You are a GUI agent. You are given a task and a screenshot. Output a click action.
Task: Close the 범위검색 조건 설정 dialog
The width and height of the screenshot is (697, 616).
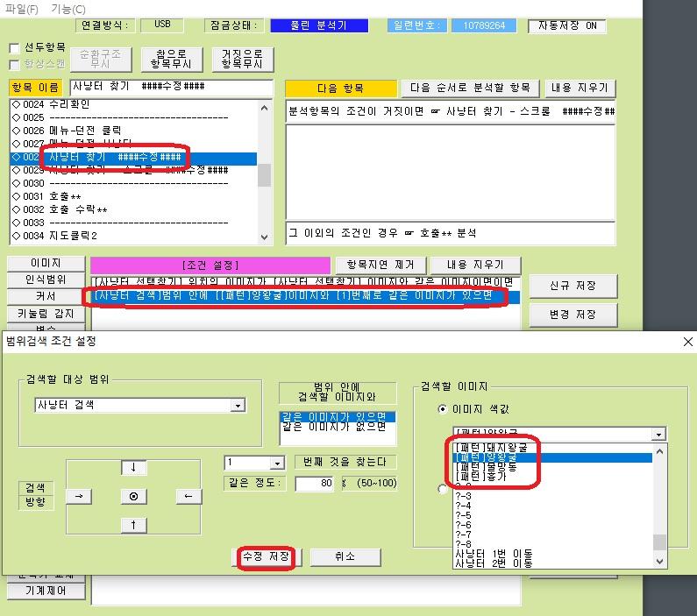[x=686, y=342]
